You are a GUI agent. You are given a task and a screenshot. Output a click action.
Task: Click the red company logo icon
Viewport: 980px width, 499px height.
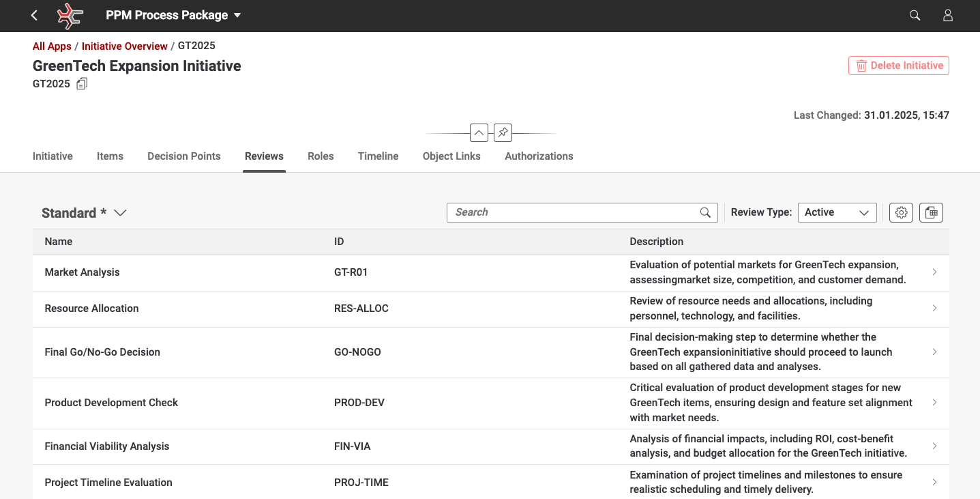click(x=70, y=16)
